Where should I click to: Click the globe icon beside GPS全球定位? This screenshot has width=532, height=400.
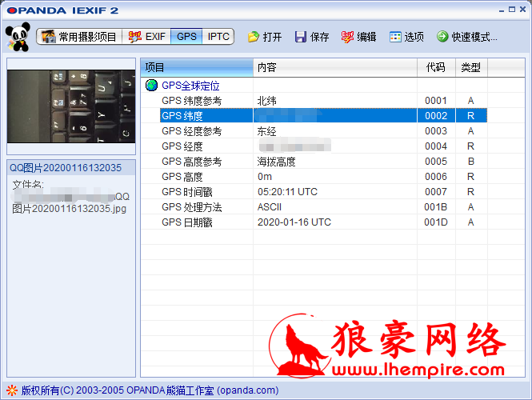tap(151, 85)
